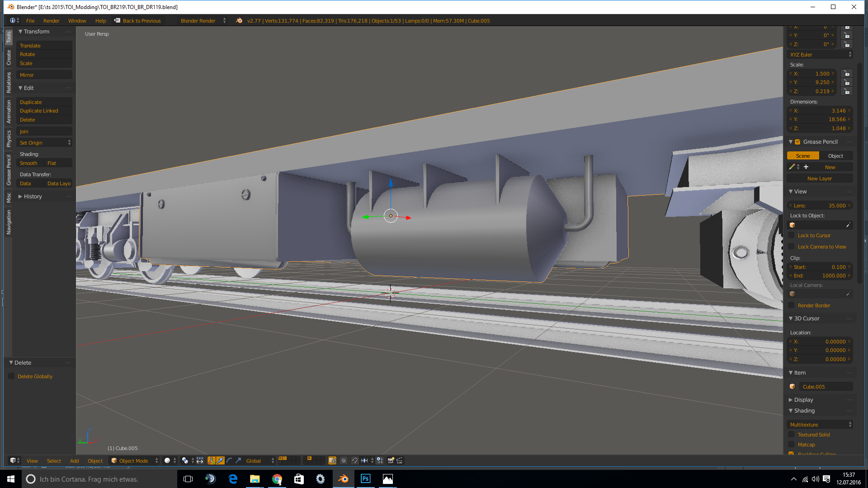This screenshot has width=868, height=488.
Task: Click the OpenGL render image camera icon
Action: click(x=391, y=460)
